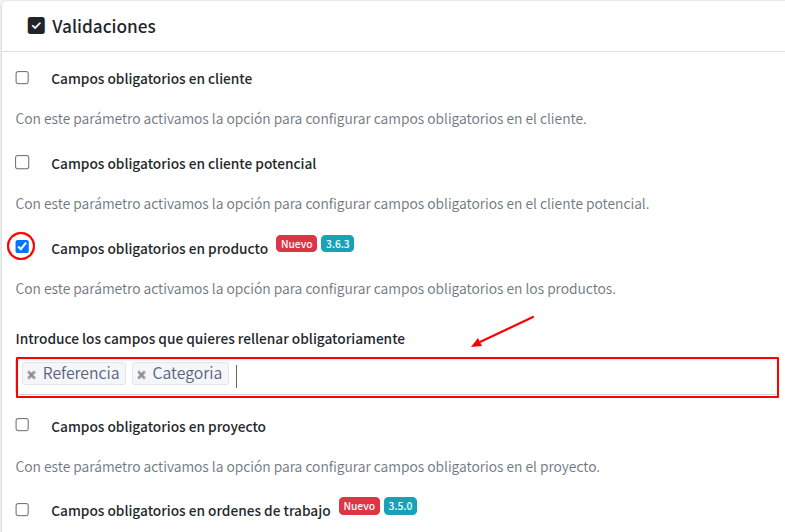Focus the mandatory fields tag input box
Viewport: 785px width, 532px height.
pyautogui.click(x=500, y=376)
